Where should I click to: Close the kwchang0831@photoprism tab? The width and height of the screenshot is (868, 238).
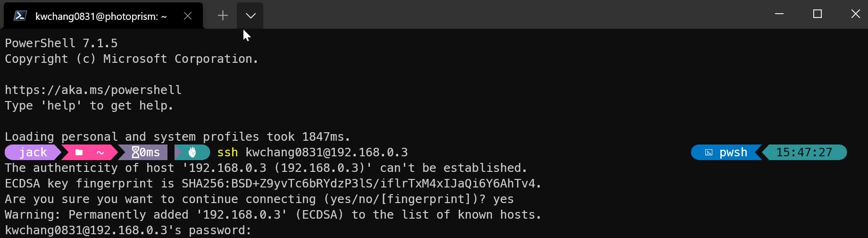pos(188,16)
